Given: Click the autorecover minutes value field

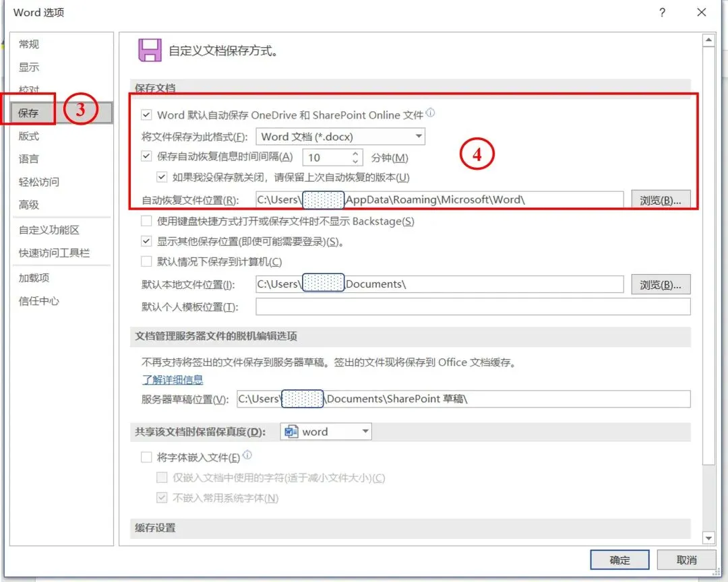Looking at the screenshot, I should click(x=326, y=158).
